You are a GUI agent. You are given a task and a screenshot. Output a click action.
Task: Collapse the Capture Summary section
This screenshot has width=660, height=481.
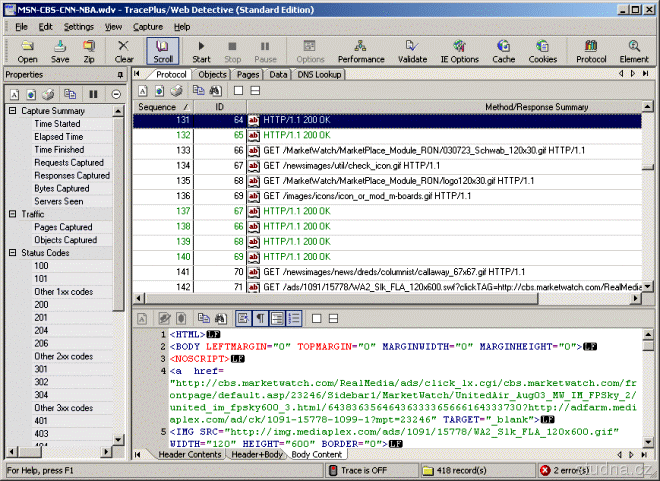(x=13, y=111)
